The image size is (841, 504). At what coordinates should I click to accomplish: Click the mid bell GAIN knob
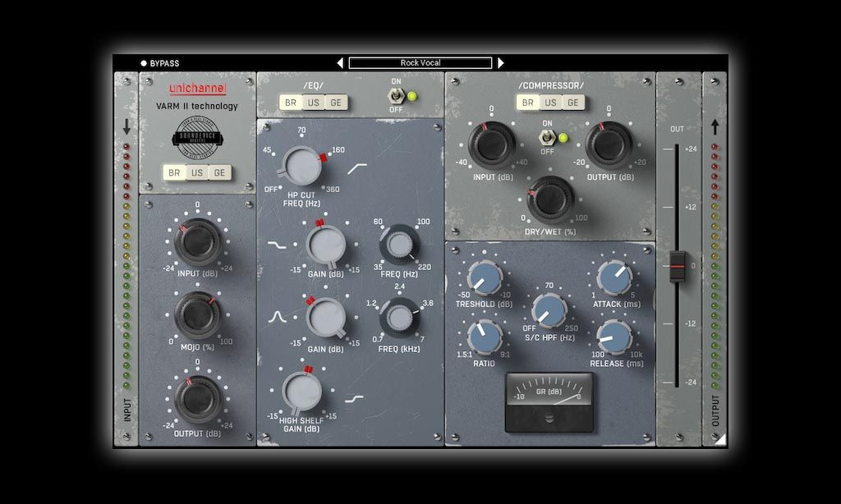(325, 318)
